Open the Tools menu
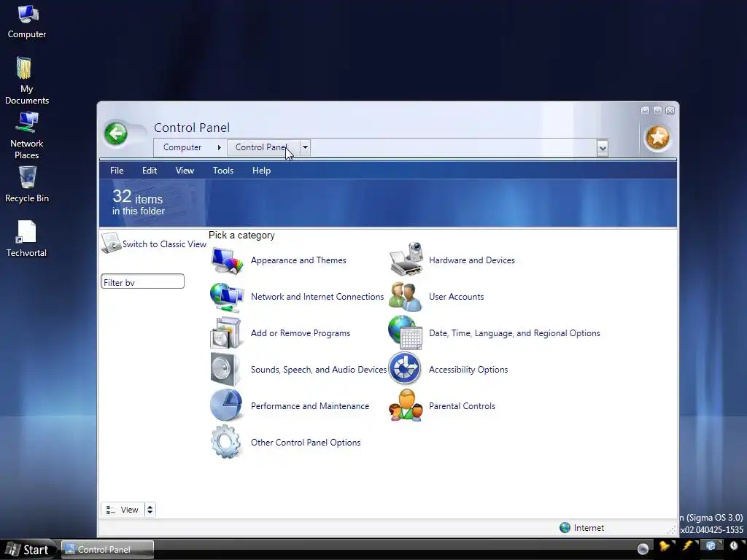The height and width of the screenshot is (560, 747). [223, 171]
